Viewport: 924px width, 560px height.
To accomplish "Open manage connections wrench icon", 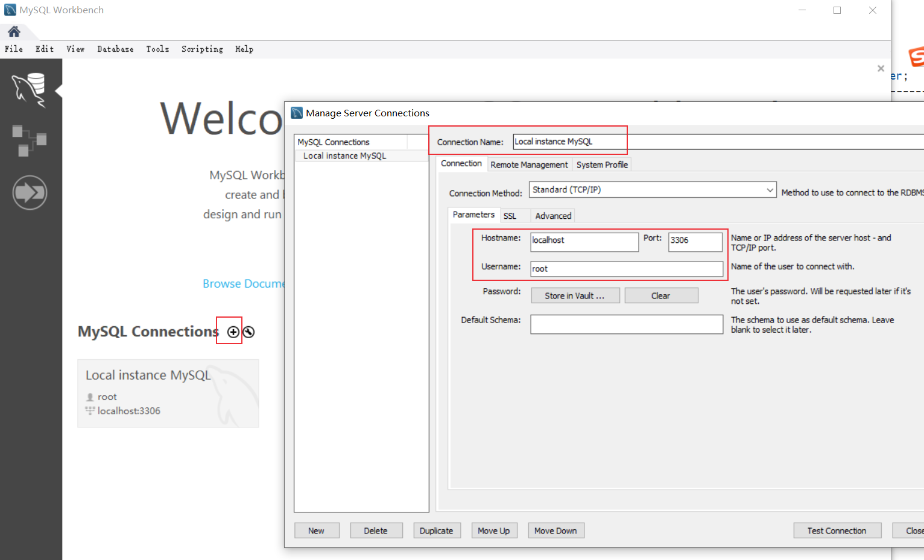I will pyautogui.click(x=248, y=332).
